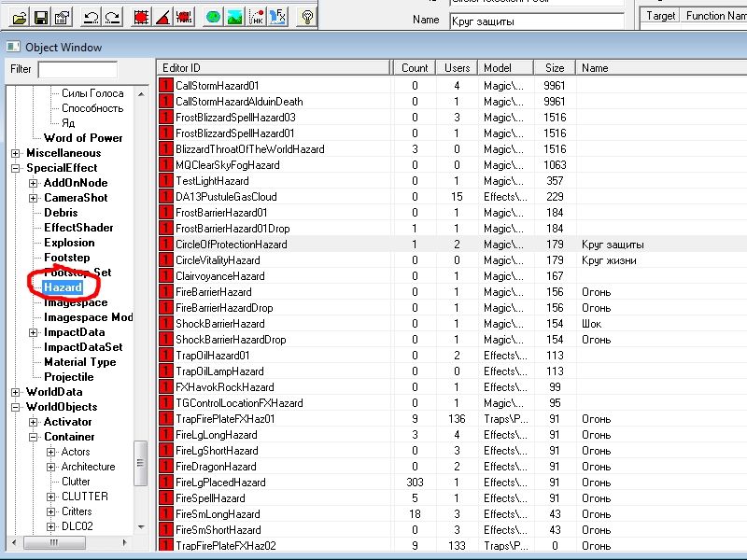Sort list by Editor ID column
747x560 pixels.
pyautogui.click(x=271, y=68)
